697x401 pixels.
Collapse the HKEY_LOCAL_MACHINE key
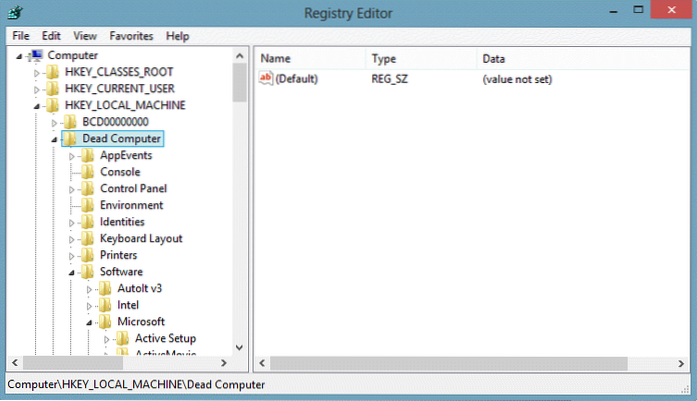pos(38,105)
